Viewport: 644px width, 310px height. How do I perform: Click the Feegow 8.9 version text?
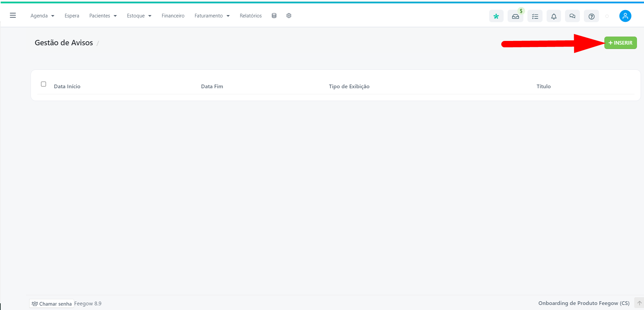tap(88, 304)
